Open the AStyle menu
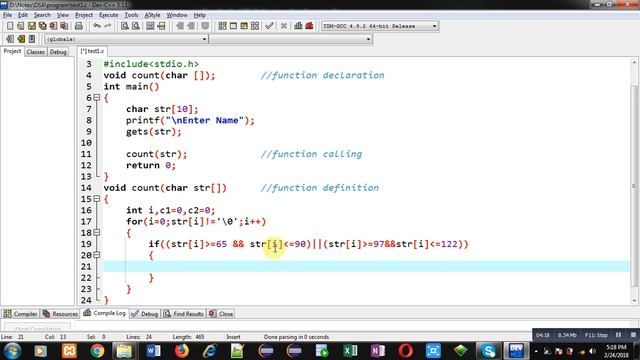The image size is (640, 360). tap(152, 15)
